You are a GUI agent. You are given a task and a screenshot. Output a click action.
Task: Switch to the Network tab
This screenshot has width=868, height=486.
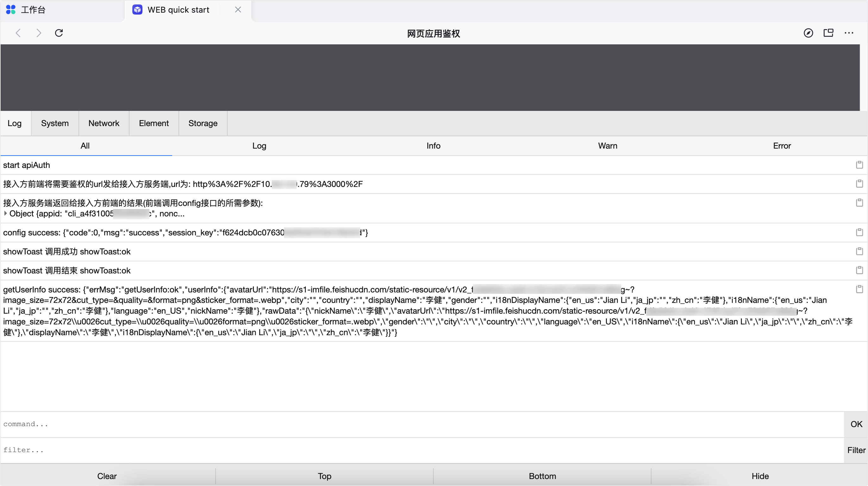point(104,124)
